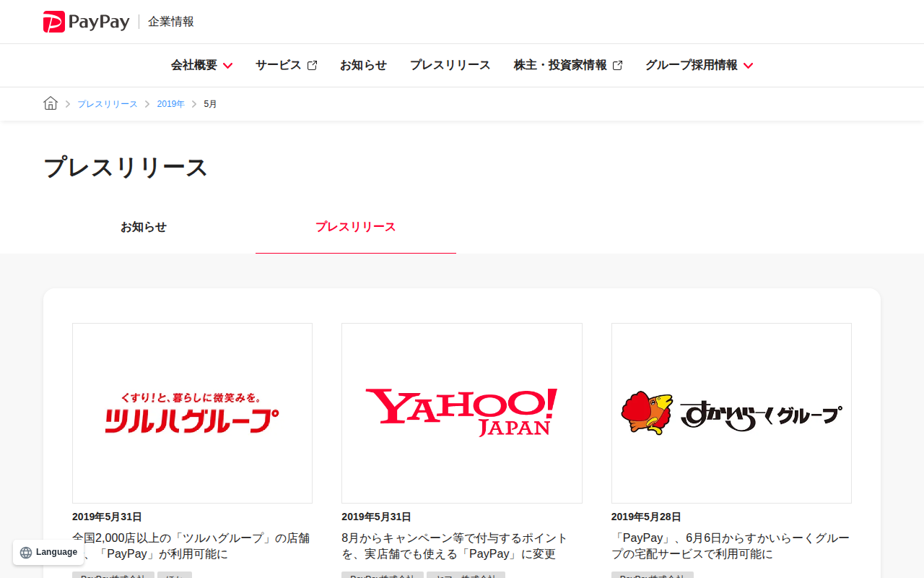Open the サービス navigation link
Viewport: 924px width, 578px height.
click(278, 65)
